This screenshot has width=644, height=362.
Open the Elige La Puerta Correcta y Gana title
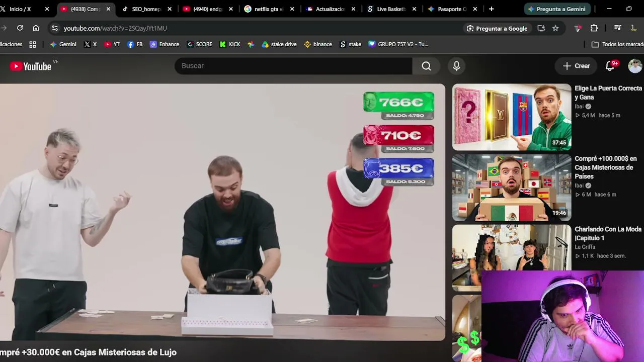(x=608, y=93)
